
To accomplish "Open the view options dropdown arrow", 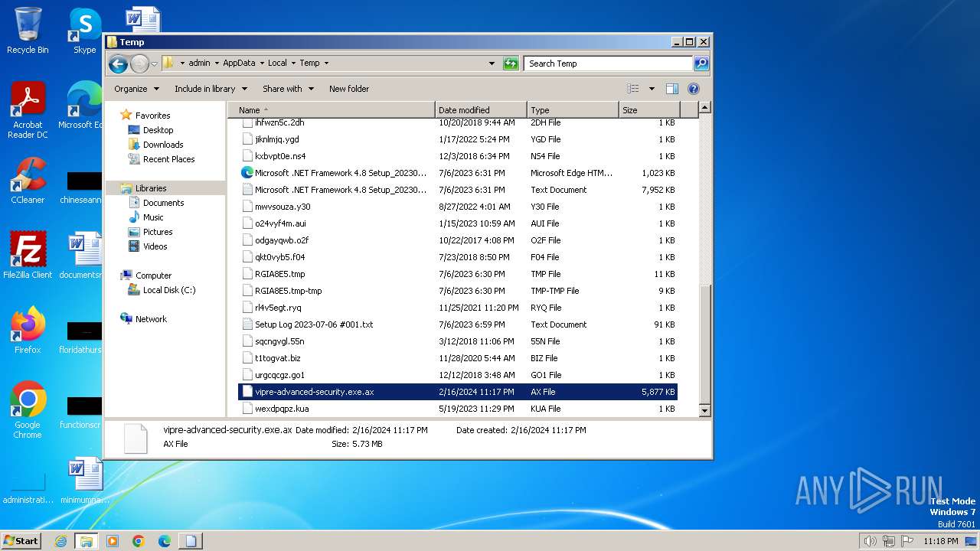I will click(x=652, y=89).
